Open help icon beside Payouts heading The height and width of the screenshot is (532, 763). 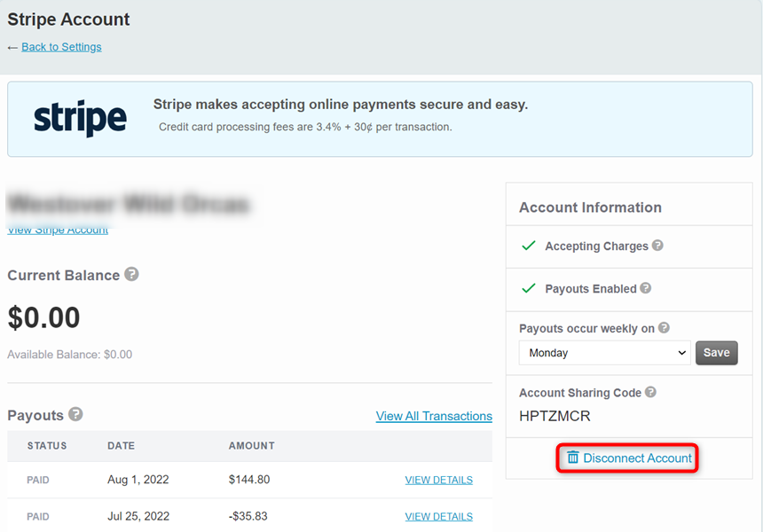pos(75,414)
